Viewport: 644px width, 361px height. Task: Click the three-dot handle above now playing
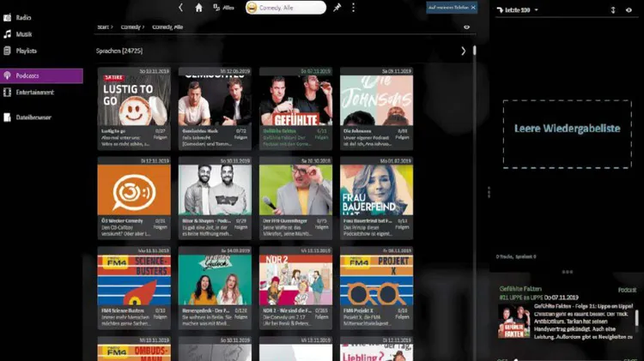[x=568, y=272]
